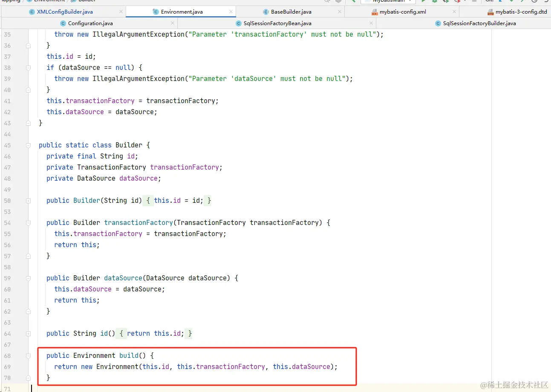The image size is (551, 392).
Task: Click the fold end marker on line 36
Action: click(x=28, y=45)
